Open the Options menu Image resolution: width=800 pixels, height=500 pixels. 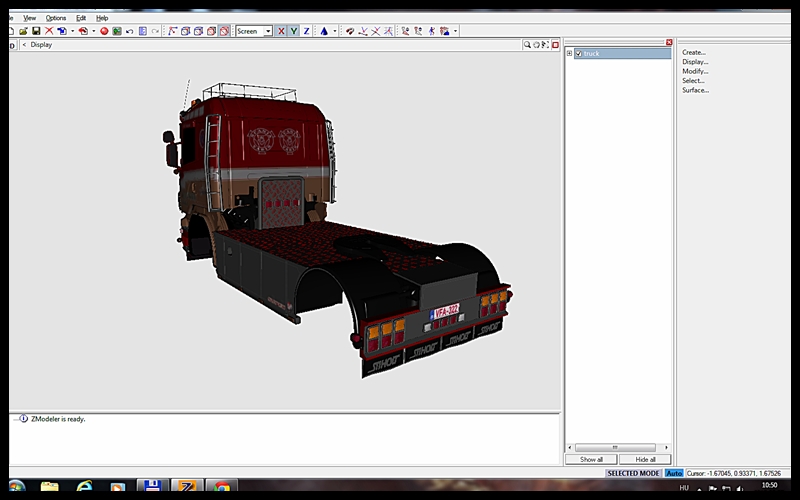pyautogui.click(x=56, y=18)
